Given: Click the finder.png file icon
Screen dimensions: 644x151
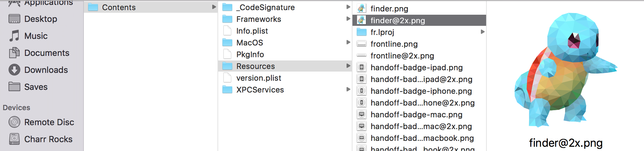Looking at the screenshot, I should [x=361, y=8].
